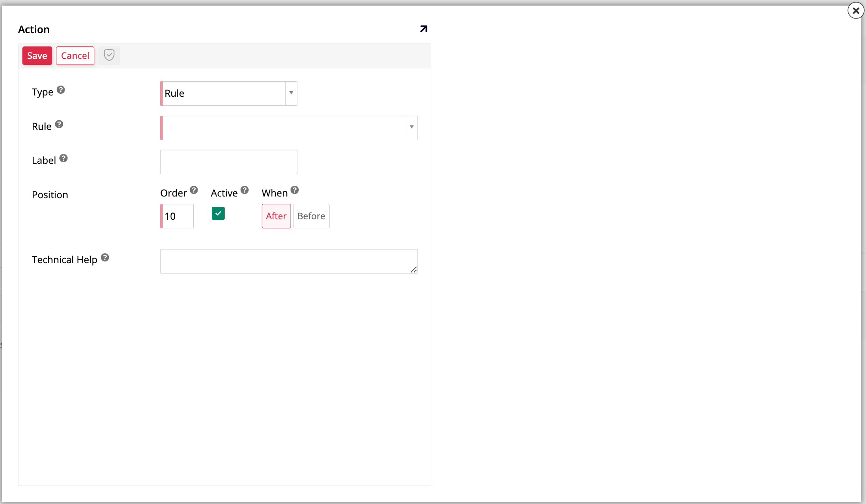
Task: Click inside the Label text field
Action: [228, 162]
